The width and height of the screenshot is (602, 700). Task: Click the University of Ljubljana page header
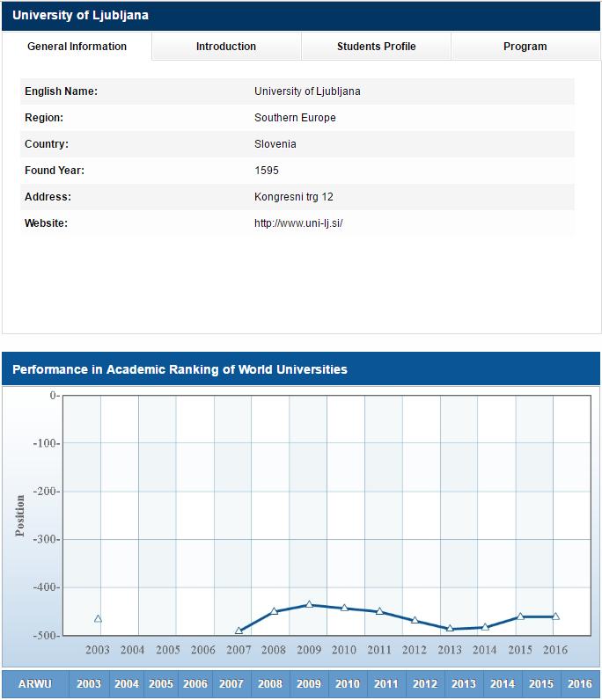(x=80, y=15)
